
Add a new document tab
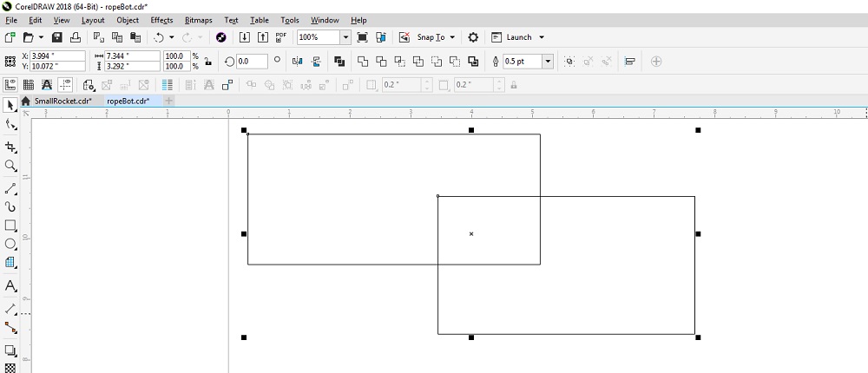point(169,101)
